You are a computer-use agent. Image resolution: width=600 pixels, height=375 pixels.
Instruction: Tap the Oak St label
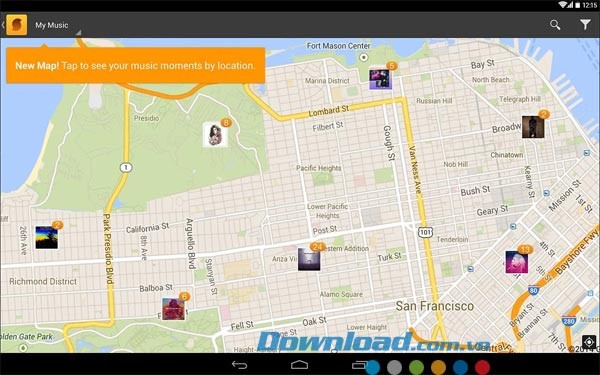pos(314,321)
